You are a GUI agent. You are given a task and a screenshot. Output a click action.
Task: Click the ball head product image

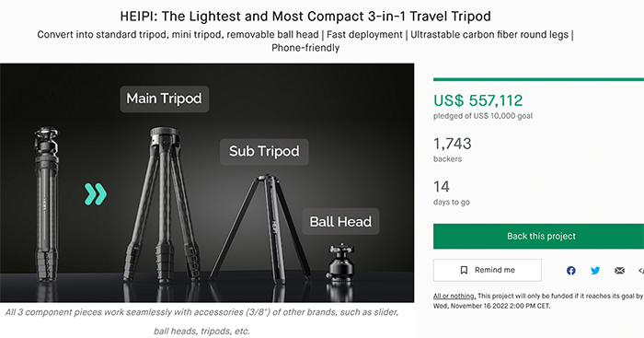(340, 262)
